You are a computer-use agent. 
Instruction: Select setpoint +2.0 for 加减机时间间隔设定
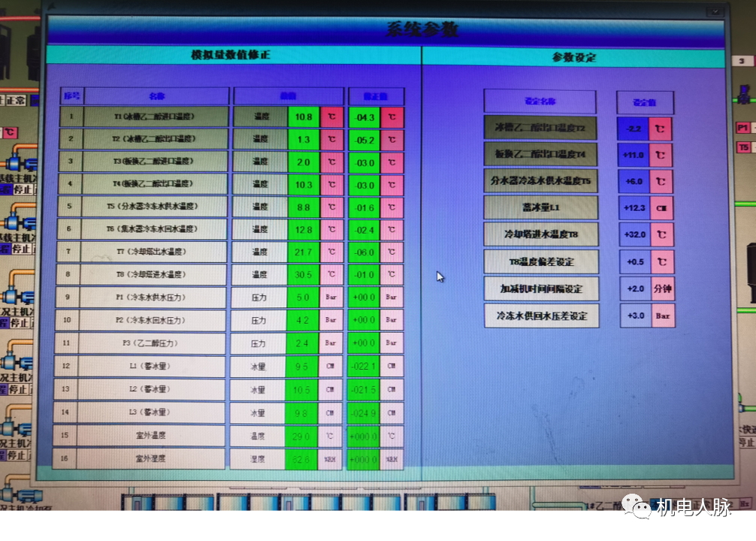pos(637,289)
